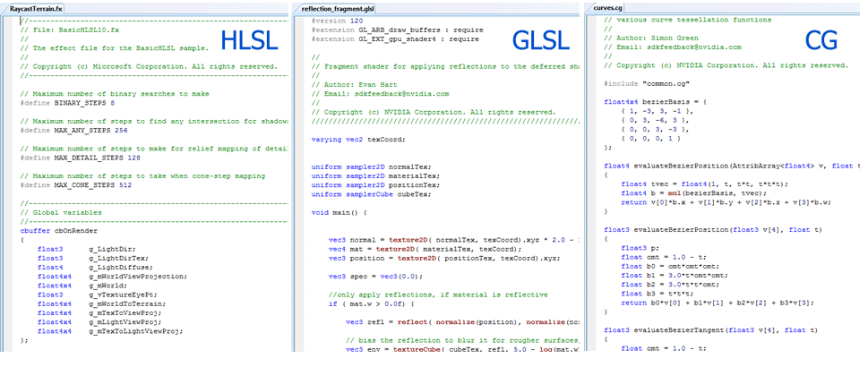Click the "vec3 refl = reflect(" line
Image resolution: width=868 pixels, height=367 pixels.
point(462,321)
